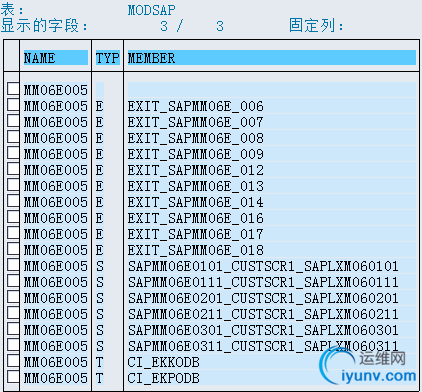This screenshot has width=422, height=392.
Task: Select the EXIT_SAPMM06E_016 member entry
Action: [272, 218]
